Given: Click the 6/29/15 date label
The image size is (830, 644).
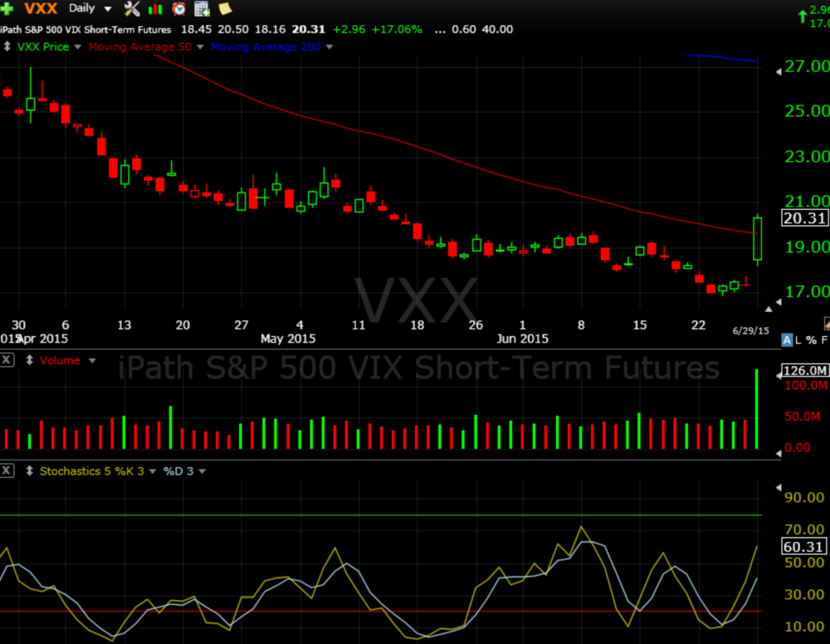Looking at the screenshot, I should tap(751, 331).
